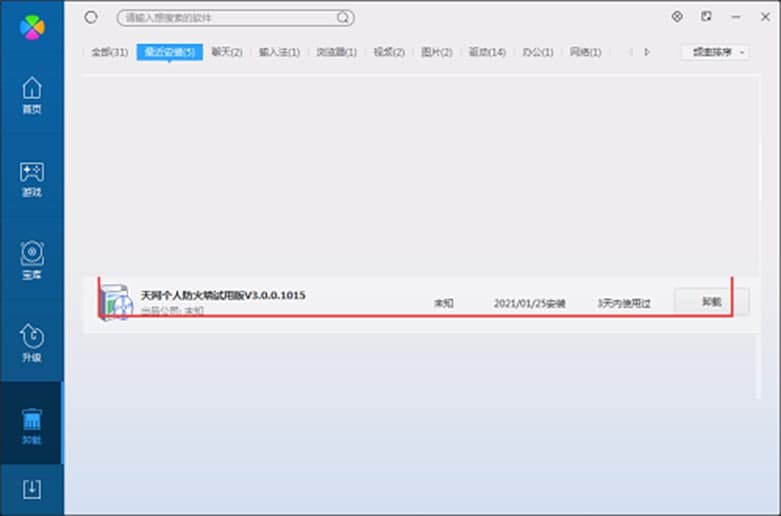Switch to the 视频(2) tab
781x516 pixels.
[x=389, y=52]
